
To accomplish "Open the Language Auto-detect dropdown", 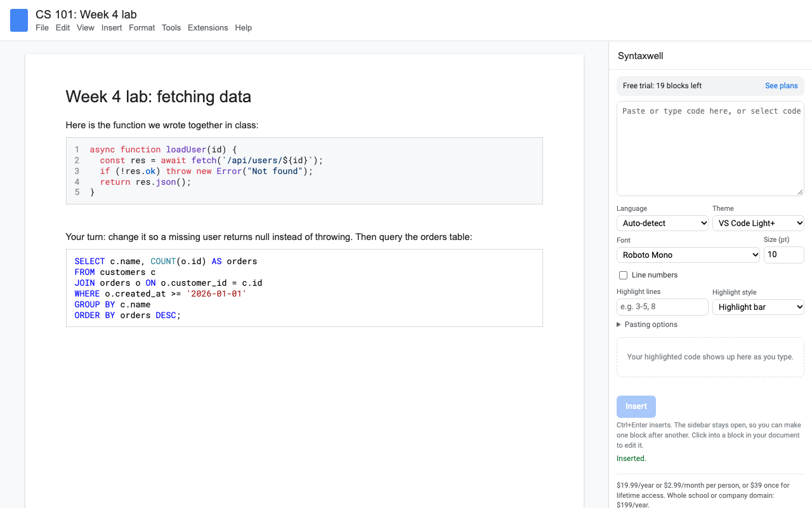I will (662, 223).
